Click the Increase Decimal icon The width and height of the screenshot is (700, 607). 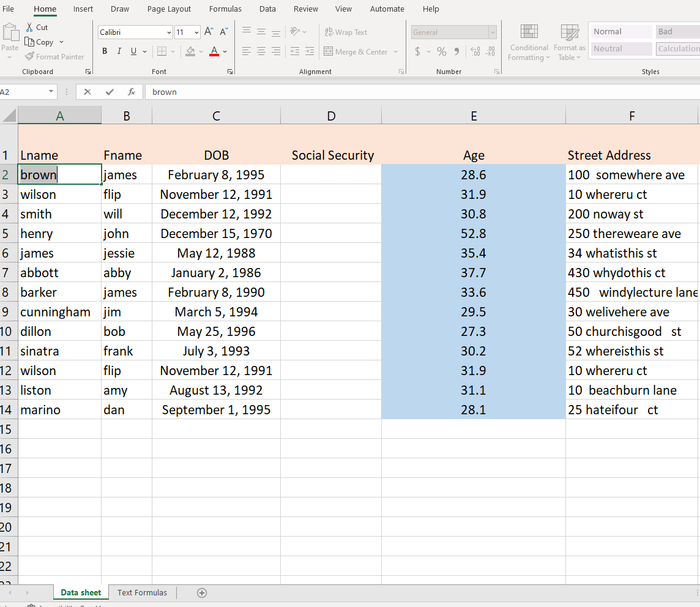click(x=475, y=51)
